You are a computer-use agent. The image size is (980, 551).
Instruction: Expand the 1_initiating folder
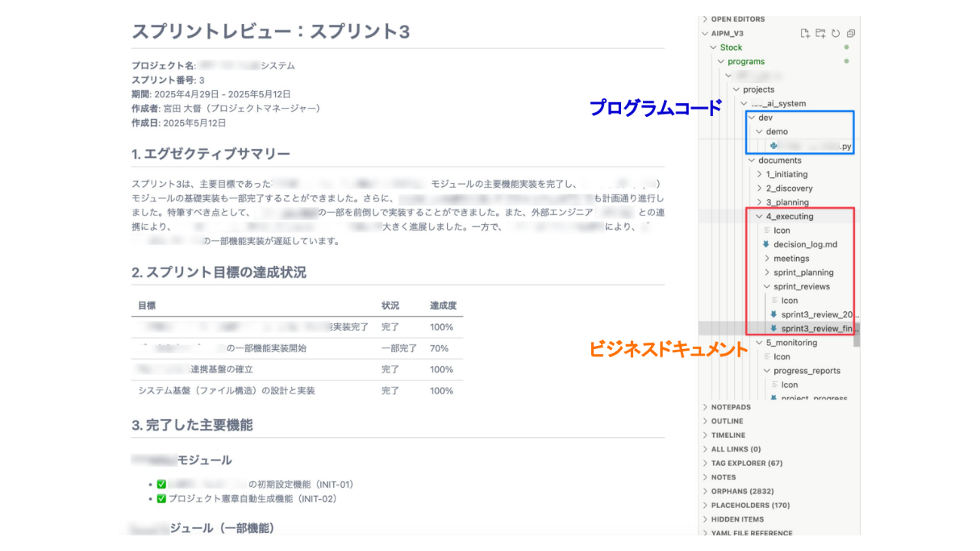(x=760, y=174)
